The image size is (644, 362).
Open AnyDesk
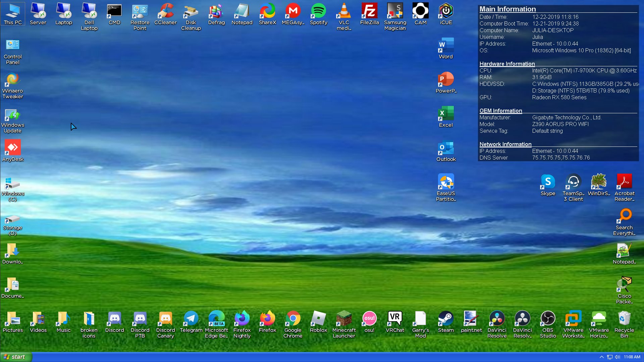click(x=13, y=147)
